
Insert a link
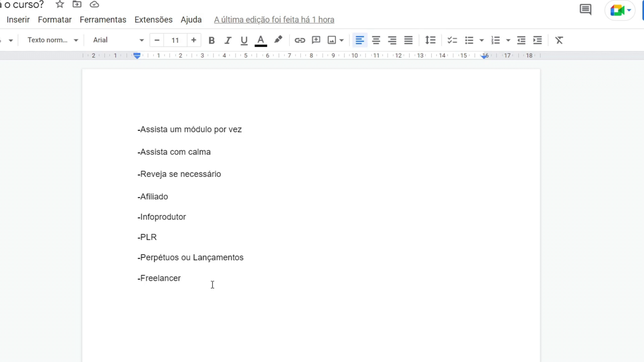(299, 40)
